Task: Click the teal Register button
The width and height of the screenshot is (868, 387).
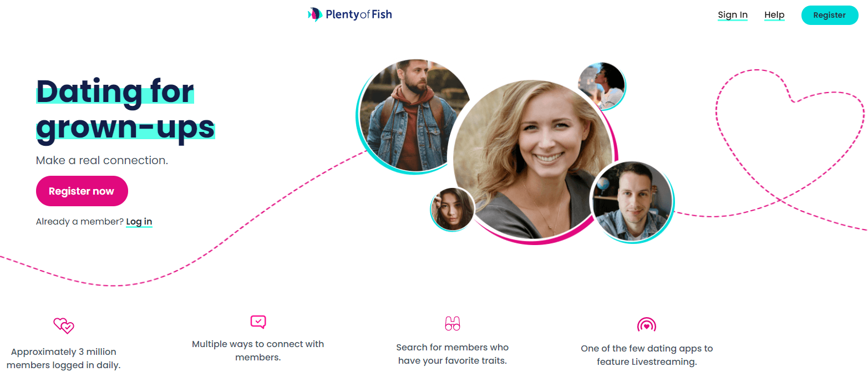Action: (830, 15)
